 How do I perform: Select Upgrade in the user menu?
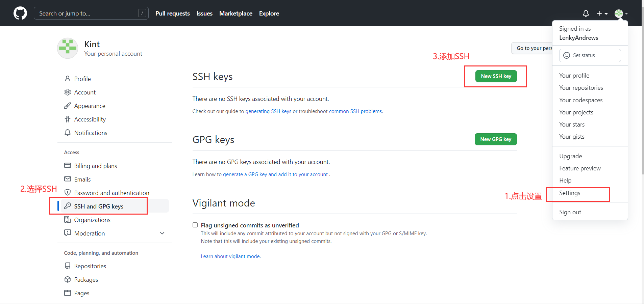590,156
